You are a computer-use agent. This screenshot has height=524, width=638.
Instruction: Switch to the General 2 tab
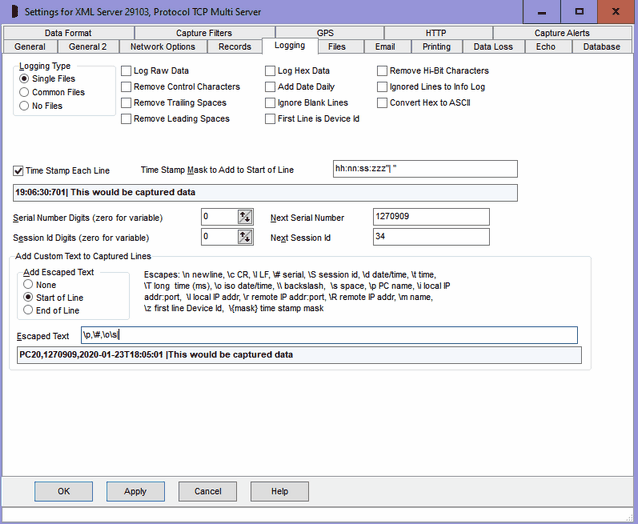(x=87, y=47)
